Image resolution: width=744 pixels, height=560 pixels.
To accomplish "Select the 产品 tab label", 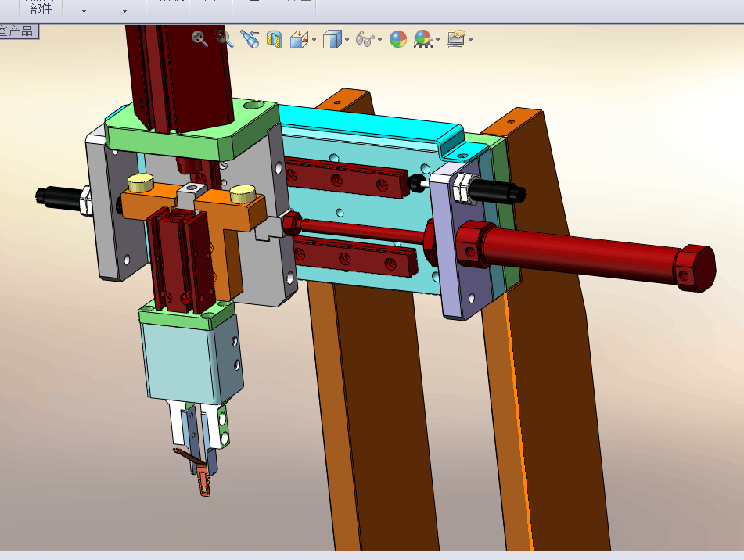I will (x=21, y=31).
